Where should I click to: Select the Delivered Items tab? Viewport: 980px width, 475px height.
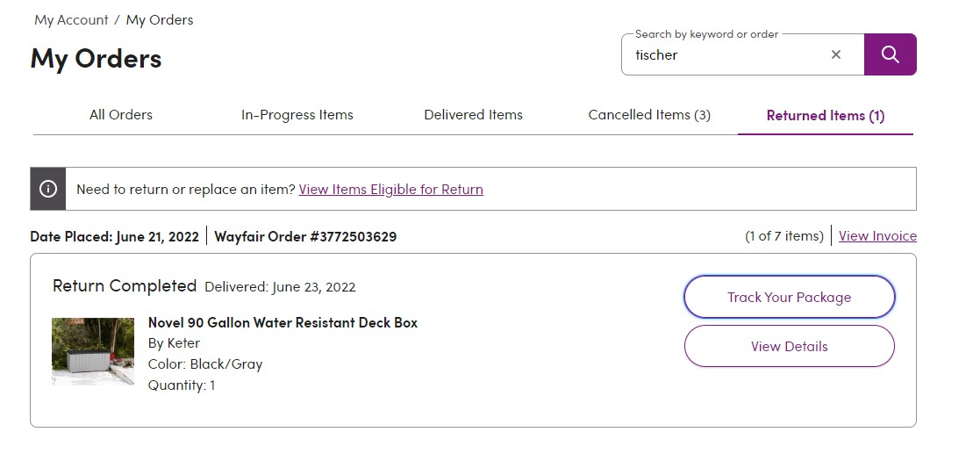click(x=473, y=115)
